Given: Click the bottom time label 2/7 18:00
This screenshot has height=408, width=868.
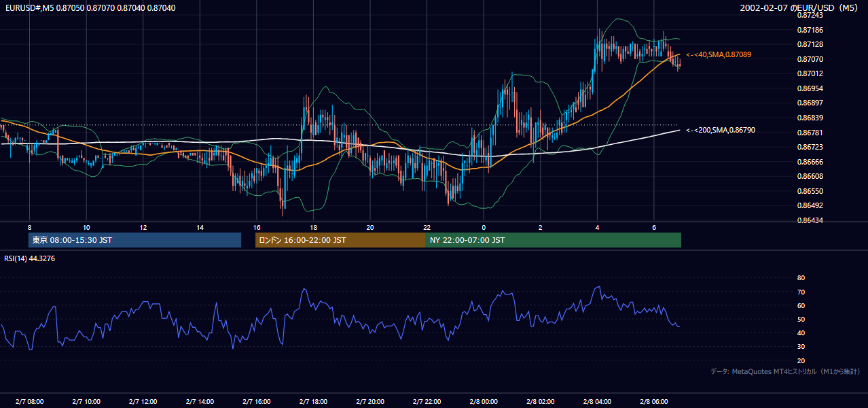Looking at the screenshot, I should click(x=314, y=402).
